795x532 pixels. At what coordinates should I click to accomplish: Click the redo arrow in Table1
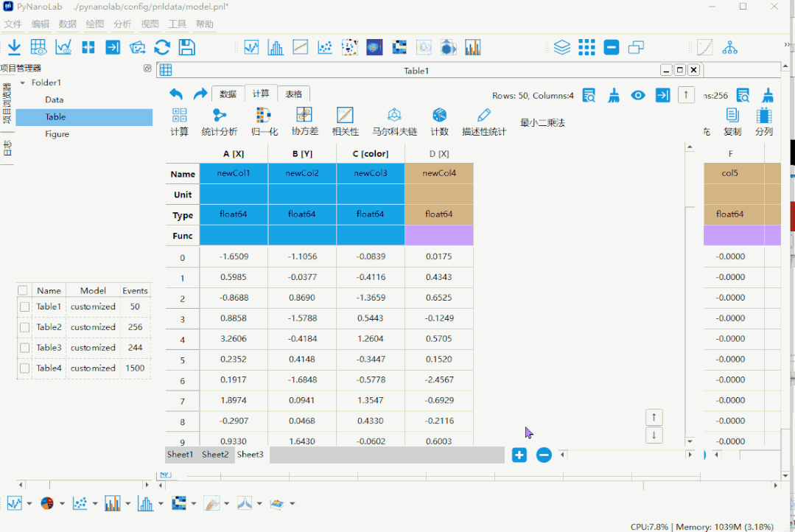click(200, 94)
